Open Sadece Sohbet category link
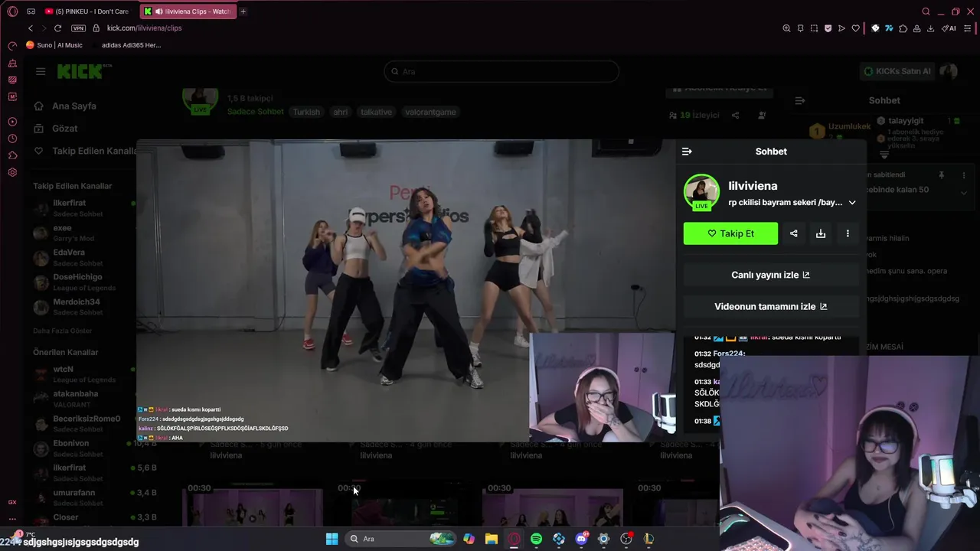 255,112
